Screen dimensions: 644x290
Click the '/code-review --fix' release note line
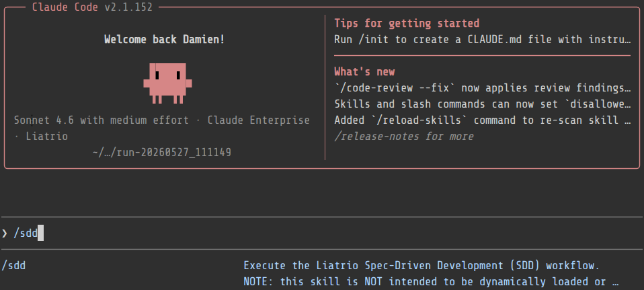tap(483, 88)
